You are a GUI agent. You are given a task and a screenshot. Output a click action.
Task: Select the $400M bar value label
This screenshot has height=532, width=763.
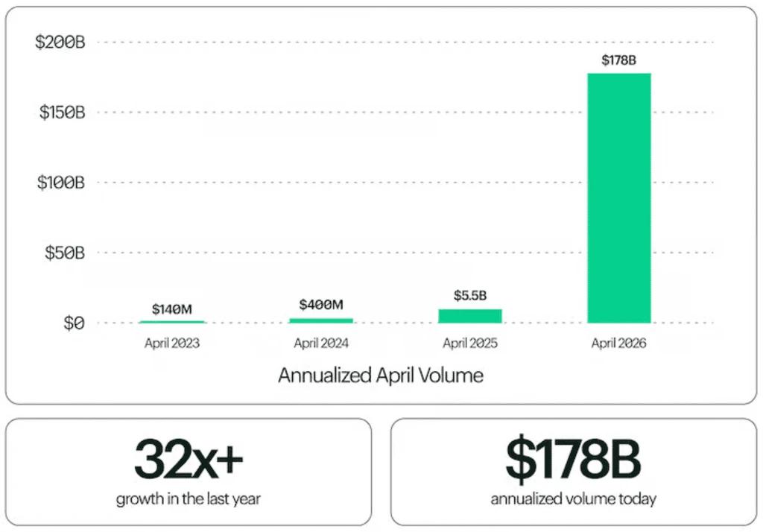pyautogui.click(x=321, y=305)
